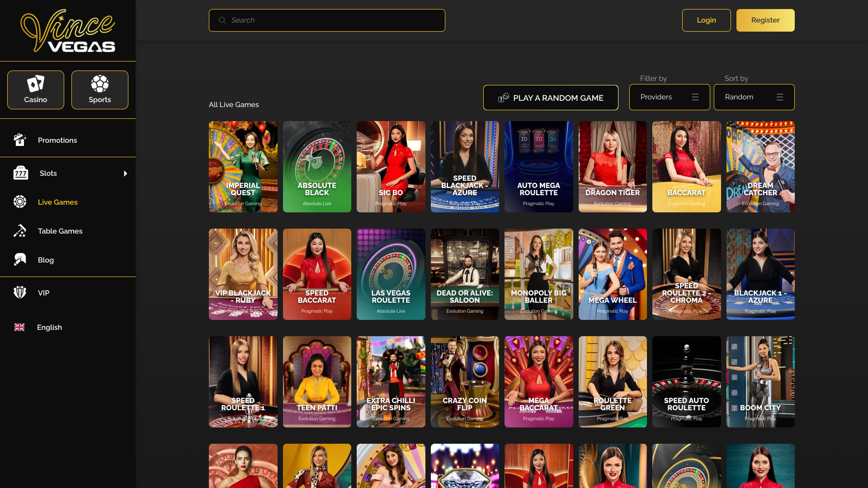Click the Promotions gift icon

click(x=20, y=140)
